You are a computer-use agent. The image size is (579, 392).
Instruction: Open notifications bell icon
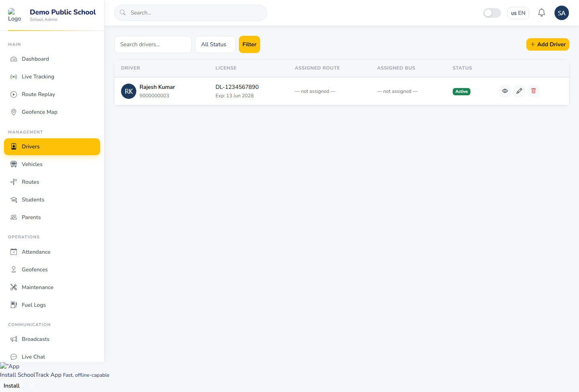click(x=542, y=13)
